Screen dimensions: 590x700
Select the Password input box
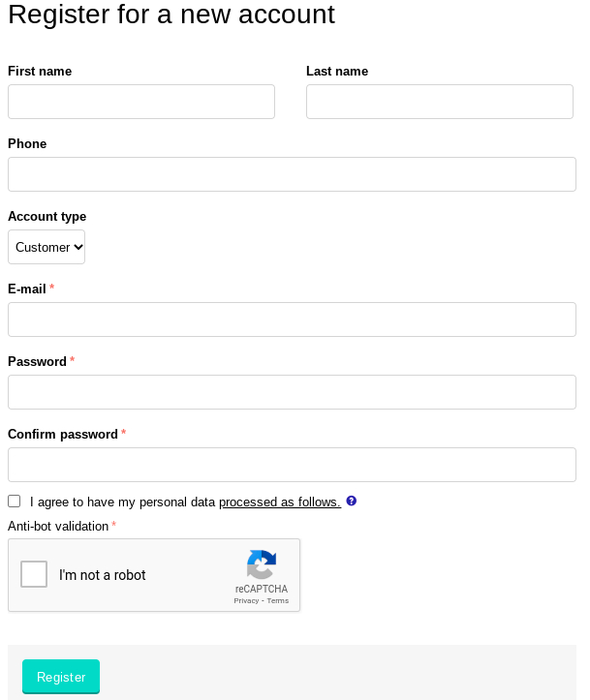click(x=293, y=392)
